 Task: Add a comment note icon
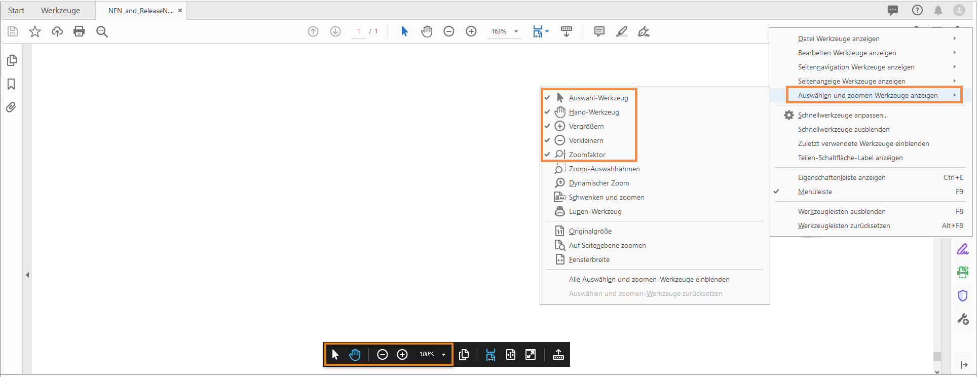599,31
